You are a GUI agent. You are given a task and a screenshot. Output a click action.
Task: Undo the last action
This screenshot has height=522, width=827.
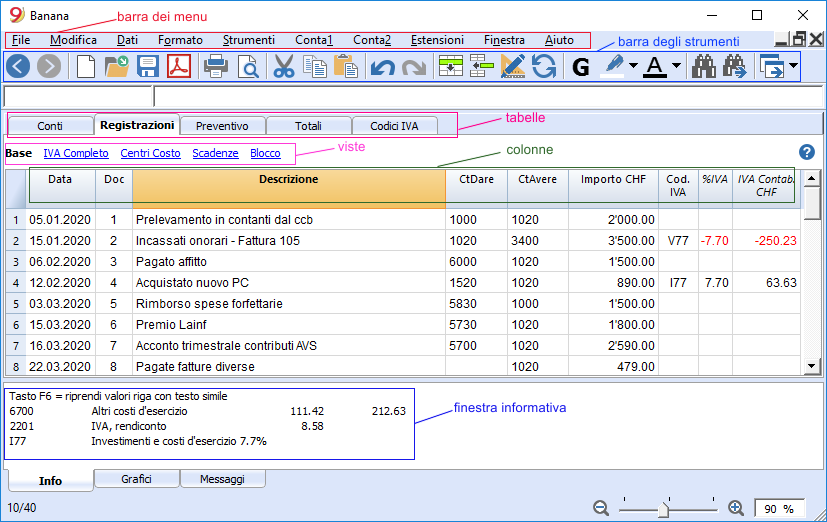[x=382, y=67]
